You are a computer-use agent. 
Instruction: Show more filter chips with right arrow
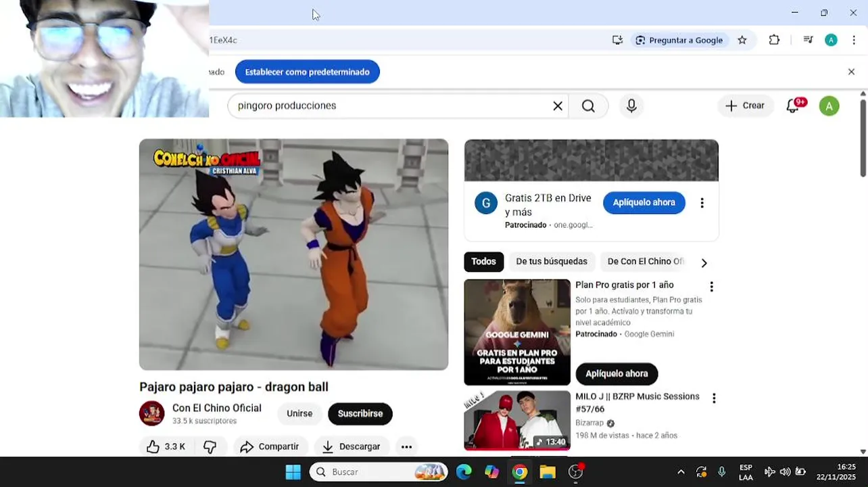704,262
